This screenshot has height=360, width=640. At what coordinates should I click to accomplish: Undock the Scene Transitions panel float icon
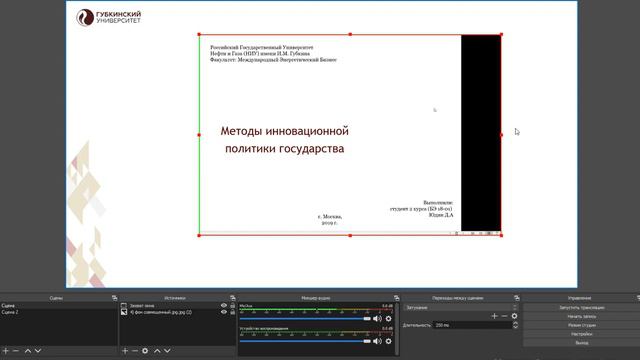pyautogui.click(x=517, y=298)
